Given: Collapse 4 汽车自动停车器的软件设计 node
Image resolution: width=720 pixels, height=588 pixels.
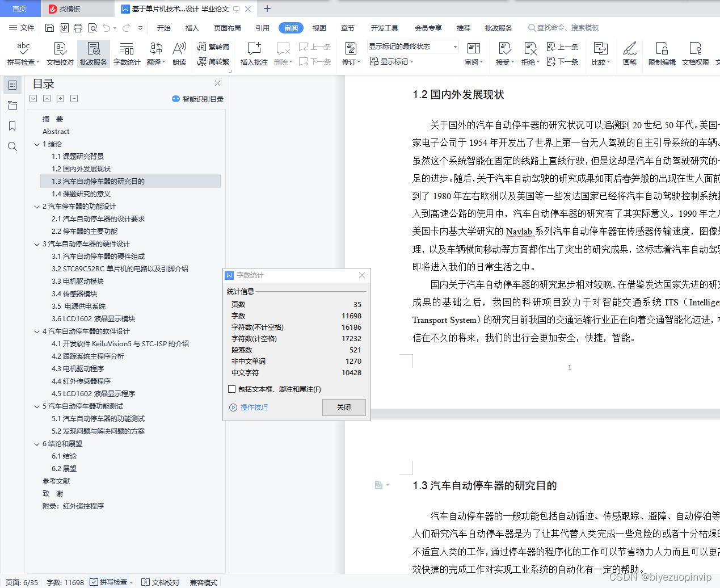Looking at the screenshot, I should click(37, 331).
